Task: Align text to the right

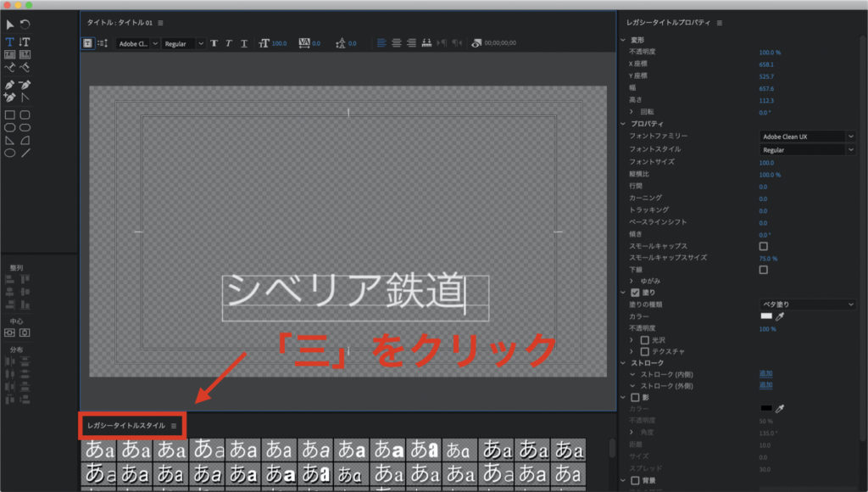Action: coord(411,43)
